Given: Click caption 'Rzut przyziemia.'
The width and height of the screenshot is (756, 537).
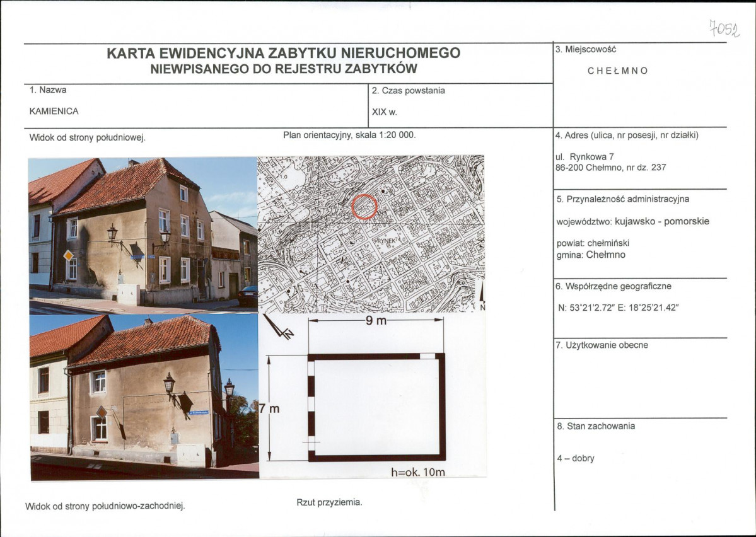Looking at the screenshot, I should (x=329, y=503).
